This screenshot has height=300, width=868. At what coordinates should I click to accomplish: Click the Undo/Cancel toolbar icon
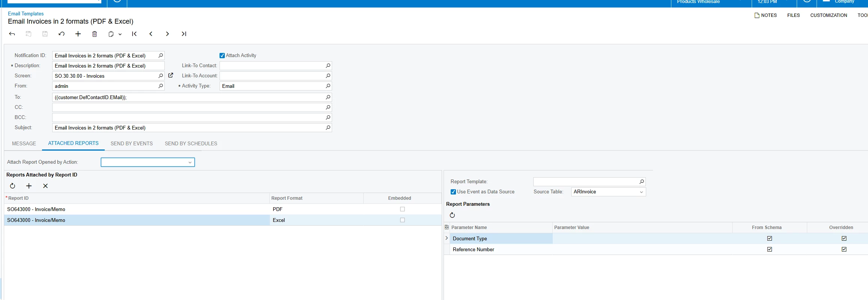pos(62,34)
